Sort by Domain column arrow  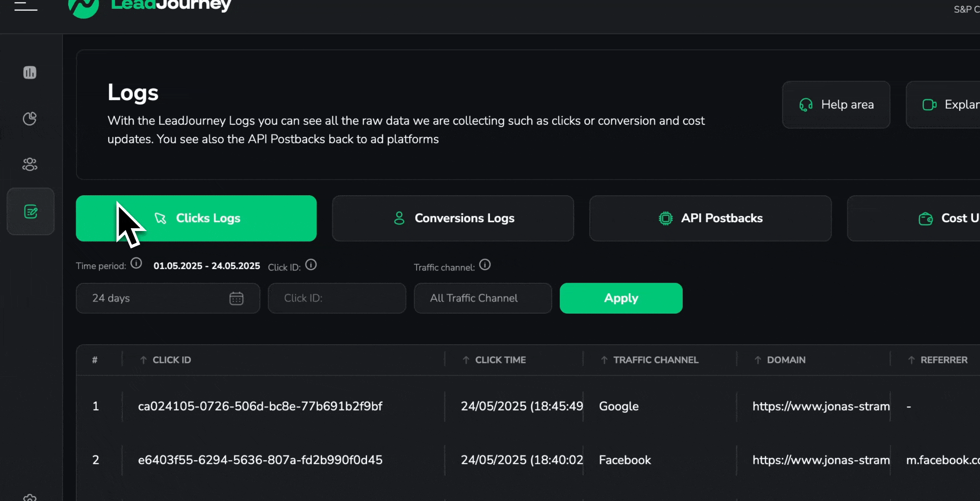coord(758,360)
